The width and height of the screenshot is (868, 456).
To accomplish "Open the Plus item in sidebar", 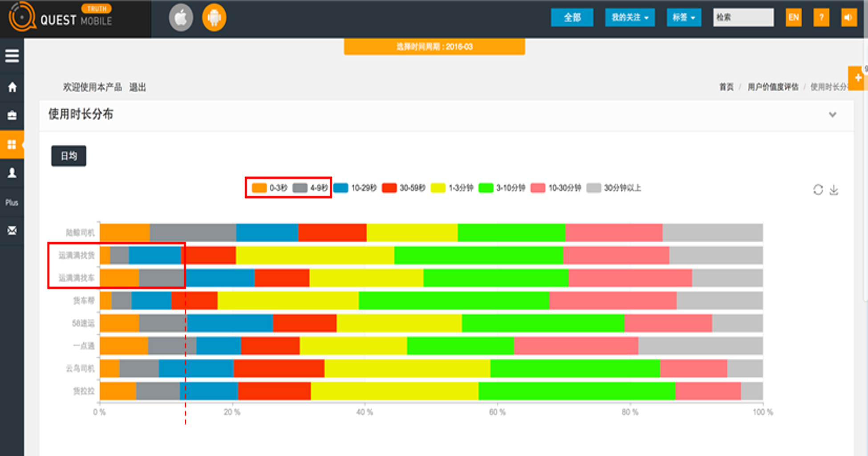I will coord(12,203).
